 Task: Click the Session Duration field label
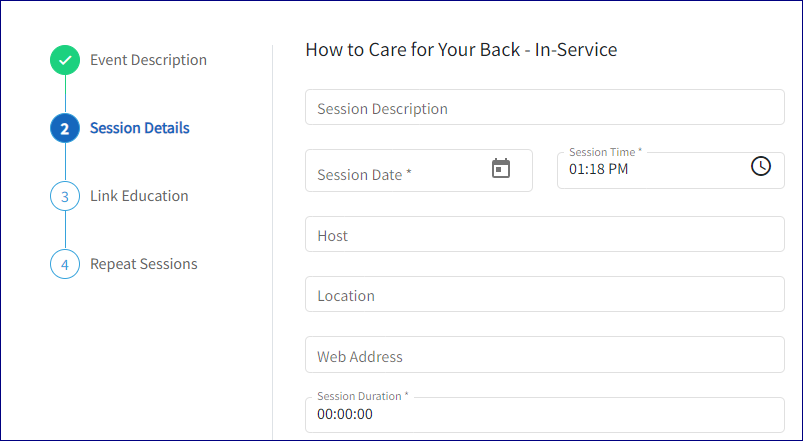point(363,397)
